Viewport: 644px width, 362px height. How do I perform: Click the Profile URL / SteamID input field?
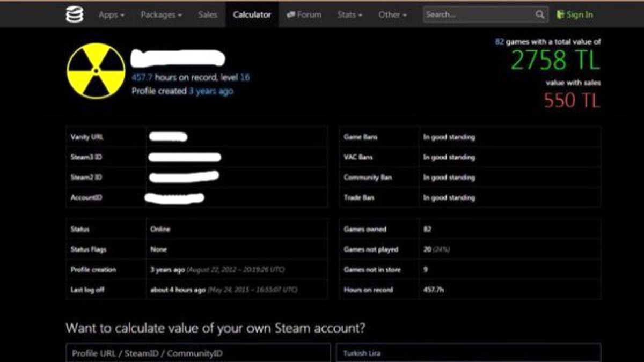click(198, 353)
